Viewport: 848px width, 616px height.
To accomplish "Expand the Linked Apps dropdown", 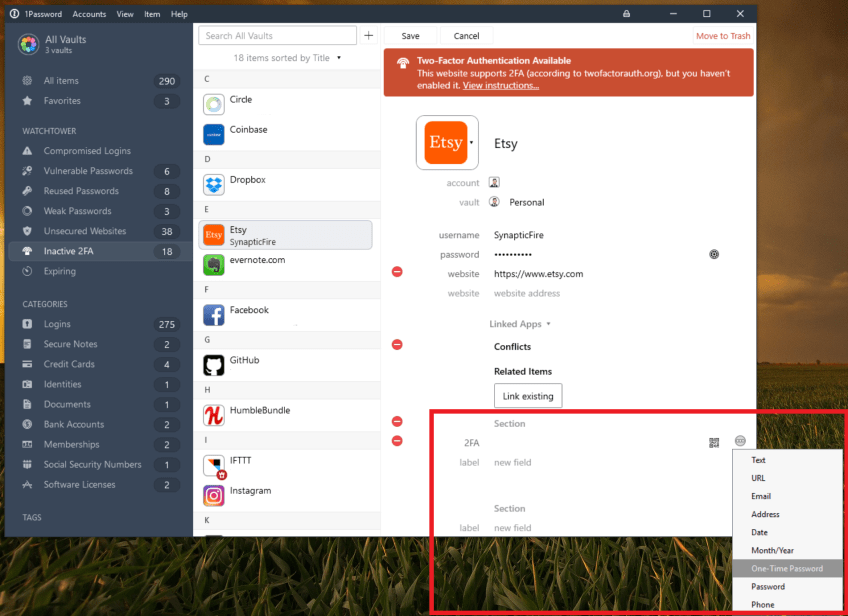I will click(520, 324).
